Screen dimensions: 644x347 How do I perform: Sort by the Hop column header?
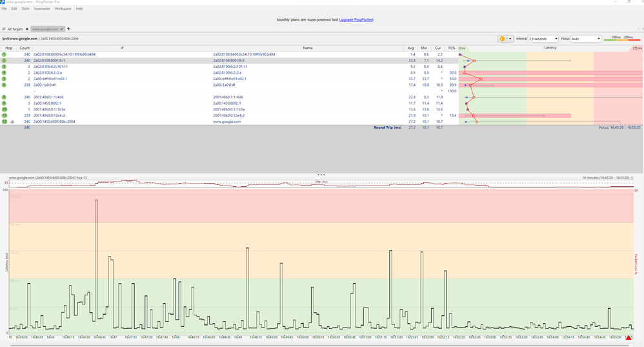(x=8, y=48)
